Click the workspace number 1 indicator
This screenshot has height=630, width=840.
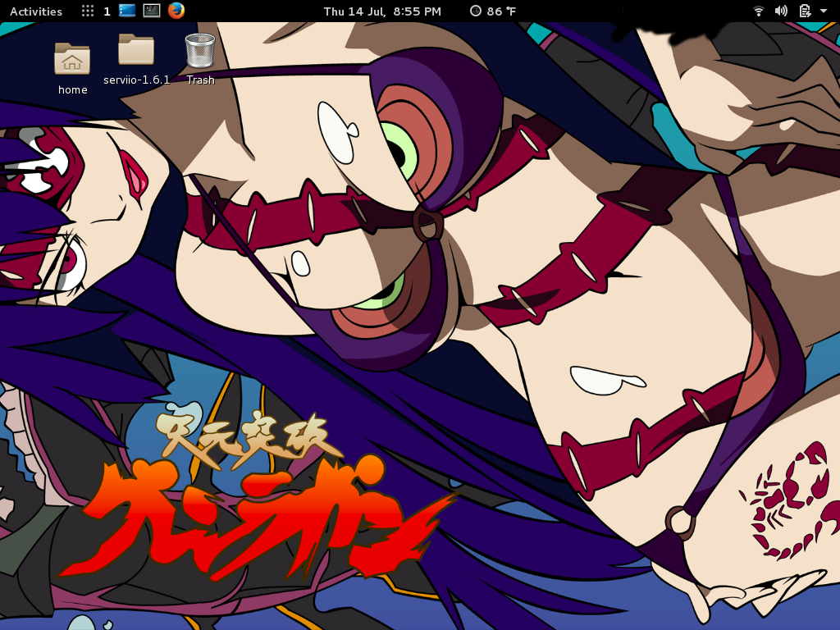[x=107, y=11]
